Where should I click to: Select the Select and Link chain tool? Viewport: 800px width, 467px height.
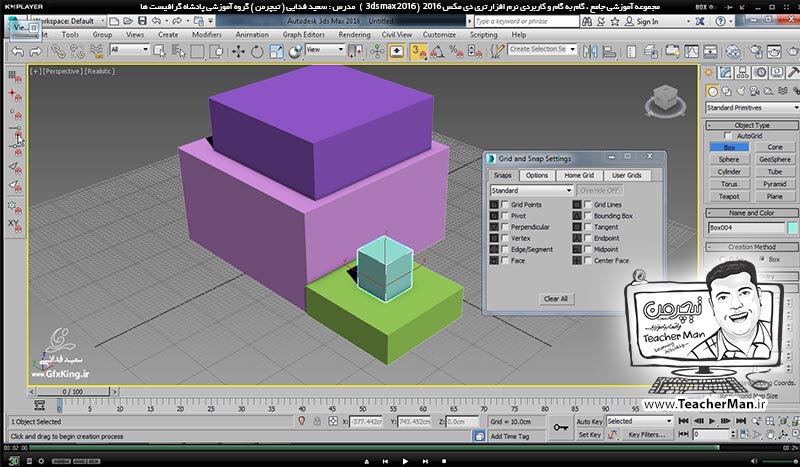coord(58,51)
